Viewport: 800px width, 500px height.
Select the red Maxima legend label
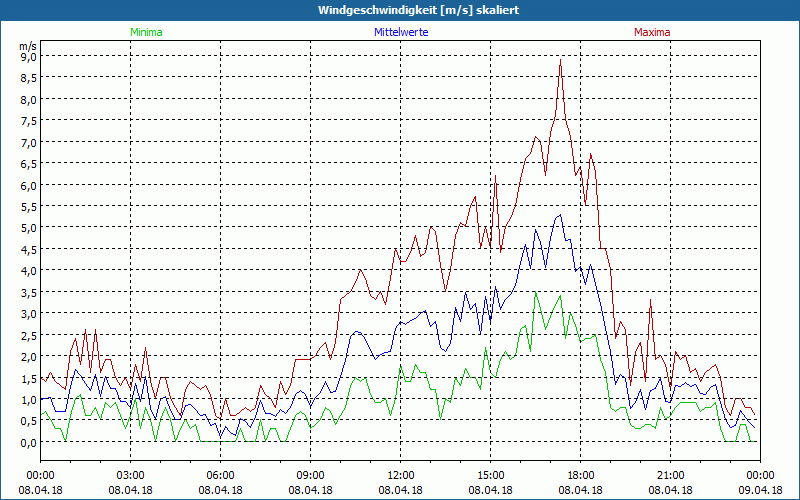[x=652, y=32]
